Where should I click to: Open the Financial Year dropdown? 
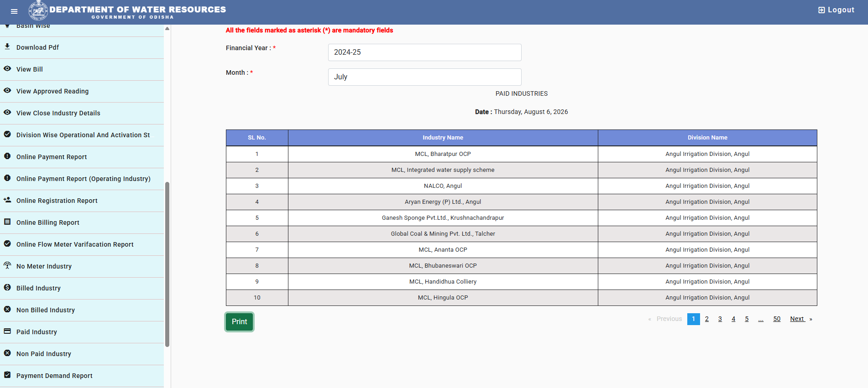(x=424, y=52)
